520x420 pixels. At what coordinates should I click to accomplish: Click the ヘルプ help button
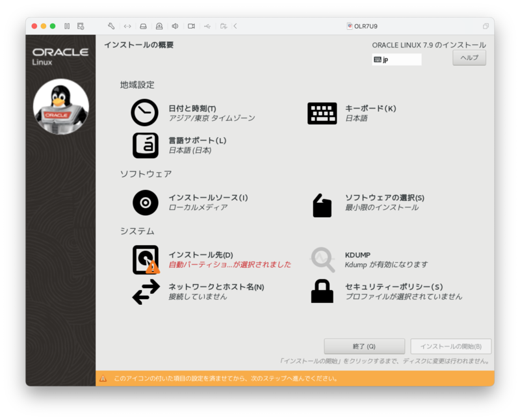469,58
